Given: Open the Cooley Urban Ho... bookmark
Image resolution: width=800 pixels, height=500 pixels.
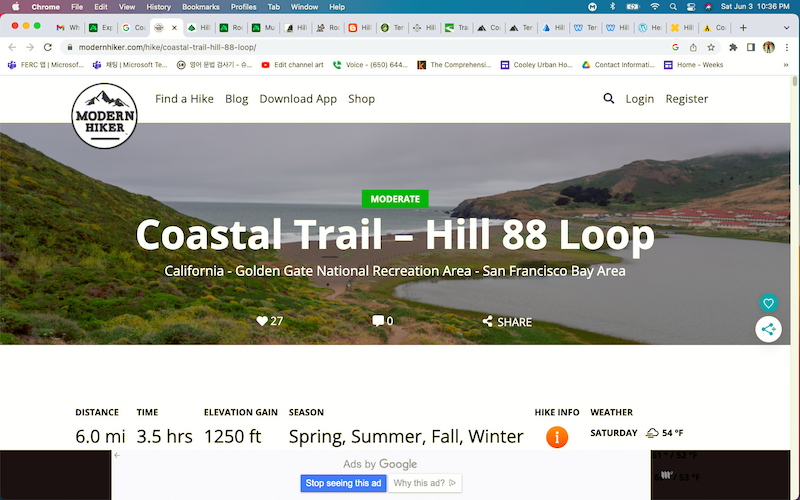Looking at the screenshot, I should tap(536, 65).
